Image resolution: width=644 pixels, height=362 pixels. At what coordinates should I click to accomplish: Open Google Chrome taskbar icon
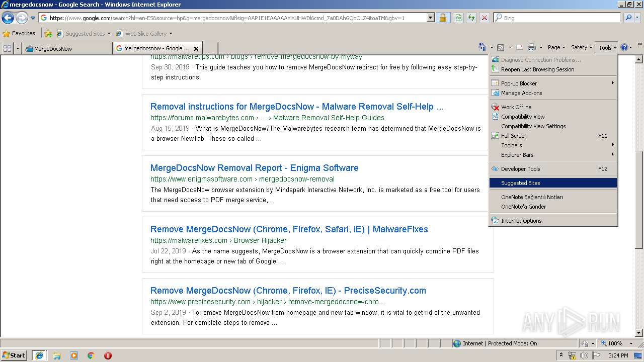tap(91, 355)
